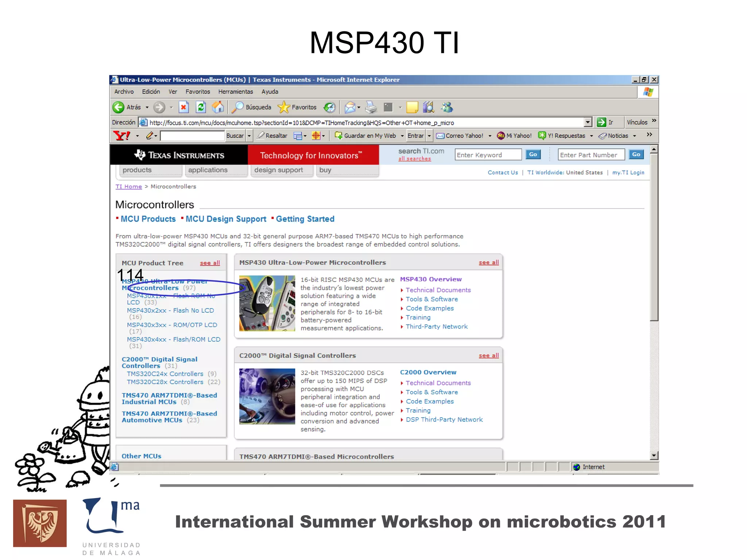
Task: Click the Atrás back arrow icon
Action: tap(119, 107)
